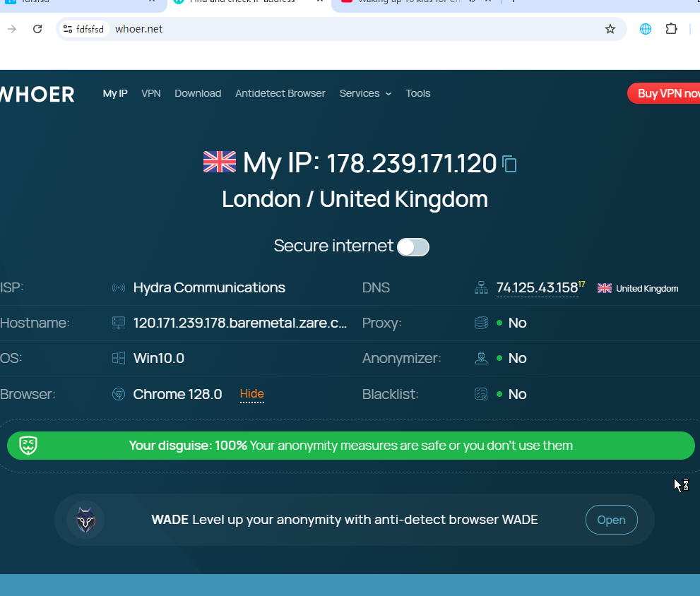Click the Chrome 128.0 browser value
700x596 pixels.
(x=177, y=394)
